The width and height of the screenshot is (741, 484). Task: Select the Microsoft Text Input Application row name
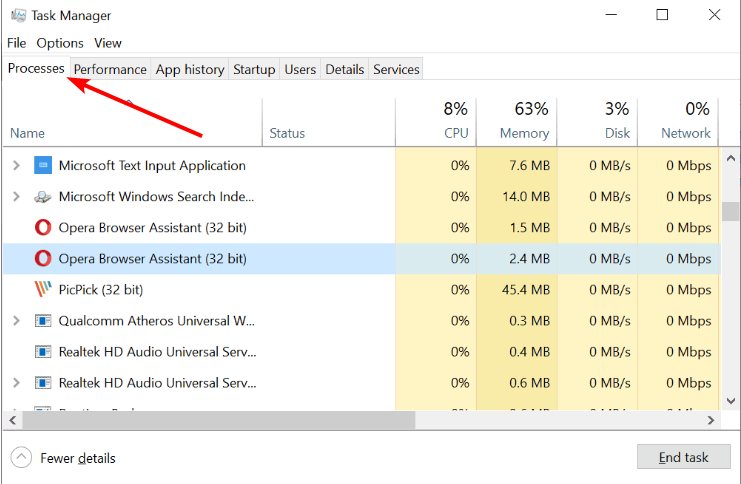(152, 165)
